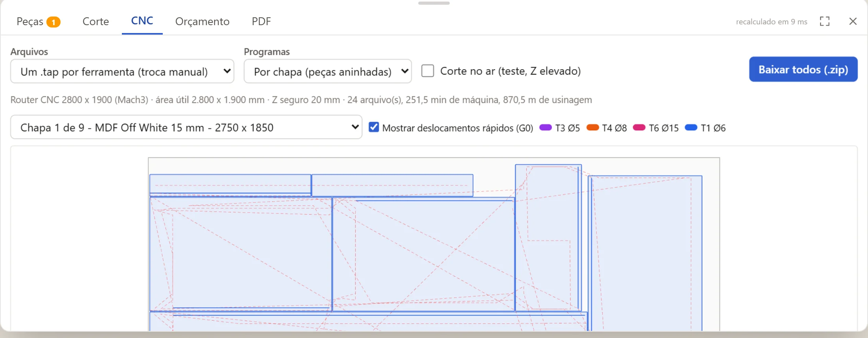Click the Programas field label
The height and width of the screenshot is (338, 868).
point(267,52)
